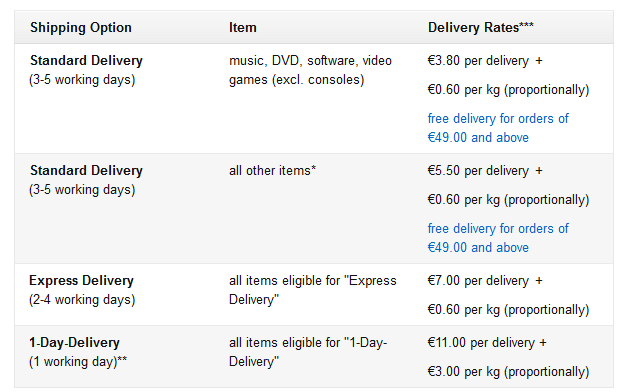The height and width of the screenshot is (392, 625).
Task: Click the €3.00 per kg rate
Action: tap(508, 372)
